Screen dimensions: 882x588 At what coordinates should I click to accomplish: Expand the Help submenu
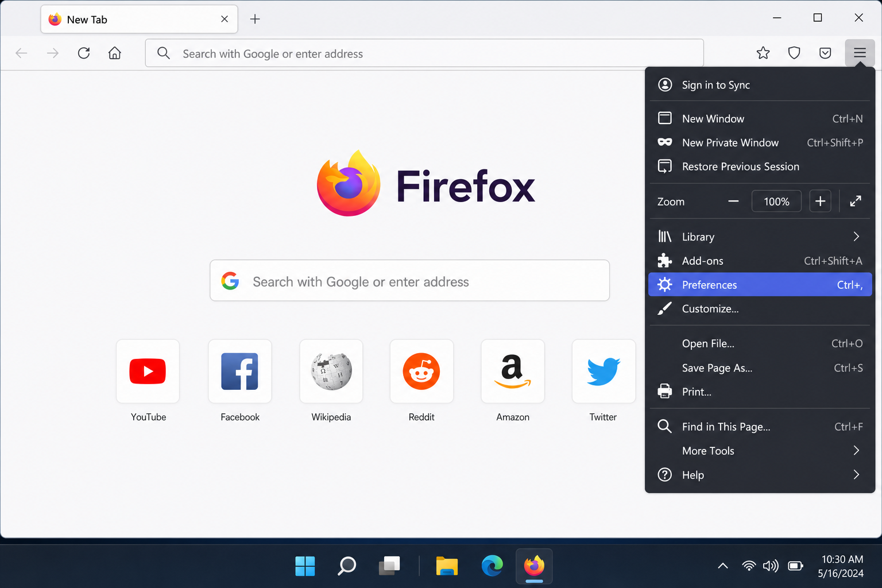pyautogui.click(x=760, y=475)
